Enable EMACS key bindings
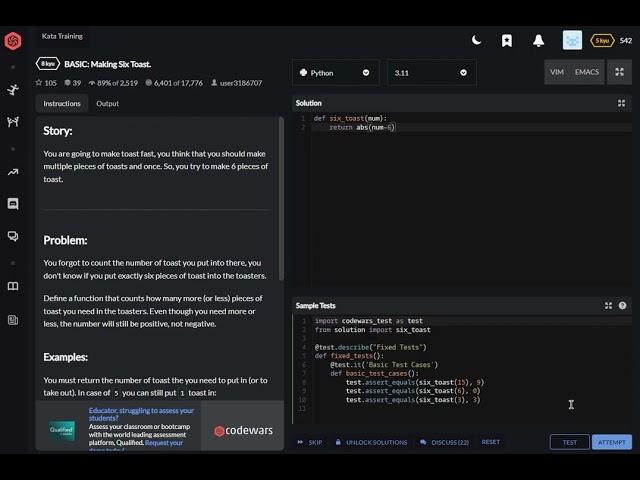Screen dimensions: 640x480 pyautogui.click(x=587, y=72)
